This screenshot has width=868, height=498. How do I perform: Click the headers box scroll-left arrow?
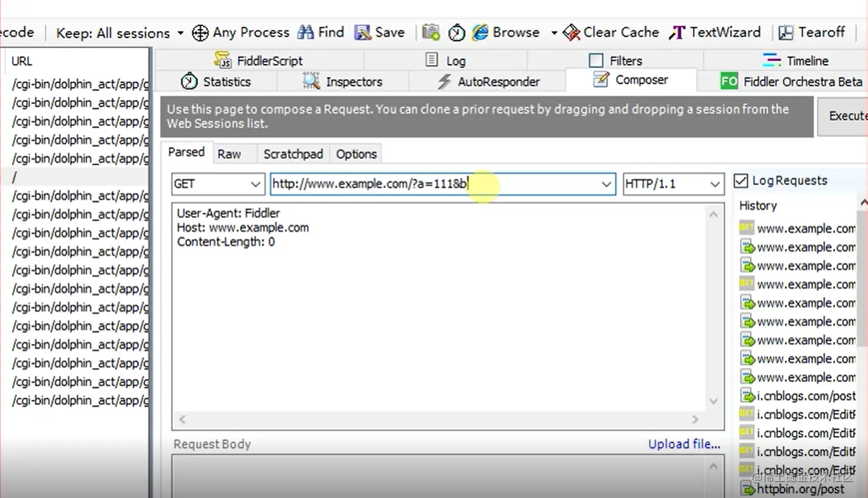[183, 419]
